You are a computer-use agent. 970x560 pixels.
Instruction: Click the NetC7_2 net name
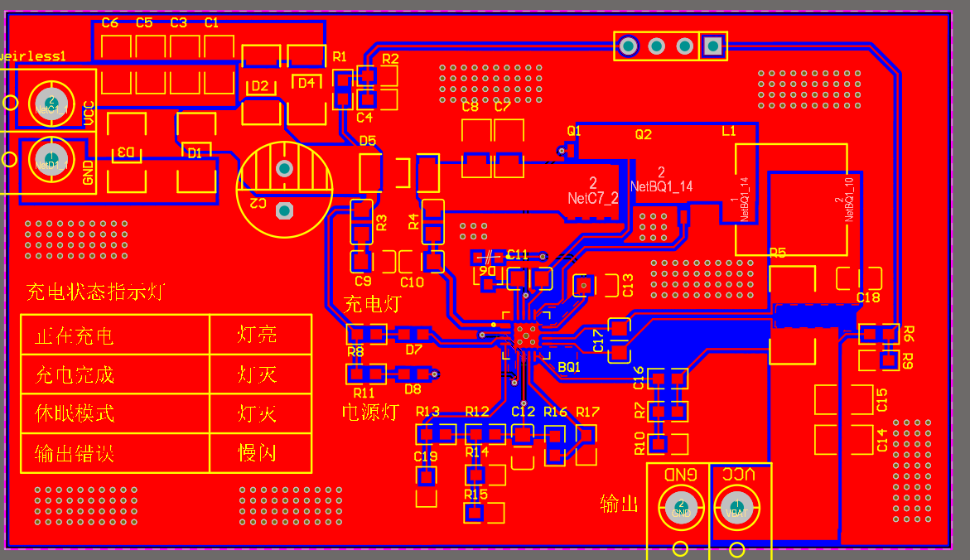[593, 198]
